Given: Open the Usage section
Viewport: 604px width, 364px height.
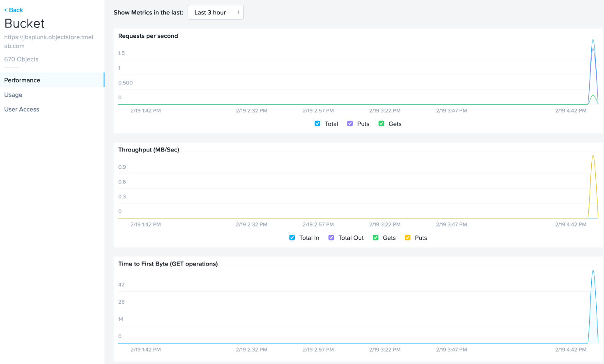Looking at the screenshot, I should click(x=13, y=95).
